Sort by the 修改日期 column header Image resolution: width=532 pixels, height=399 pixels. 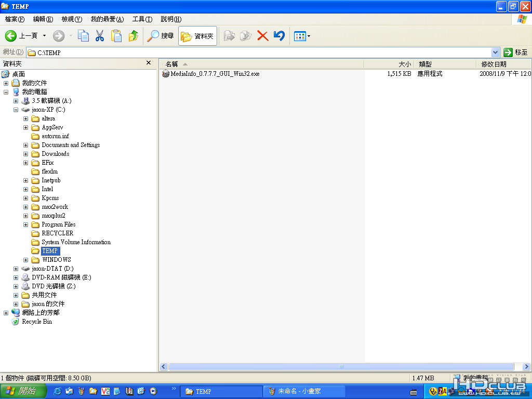tap(504, 64)
